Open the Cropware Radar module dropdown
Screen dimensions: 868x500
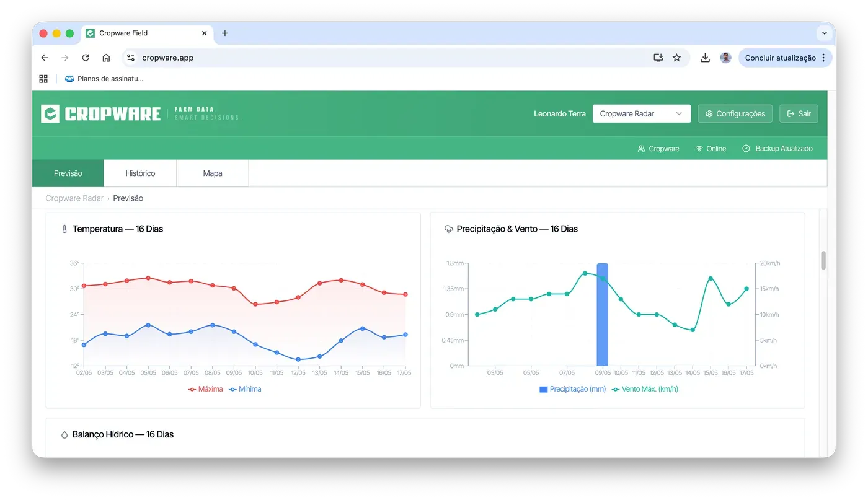tap(642, 113)
